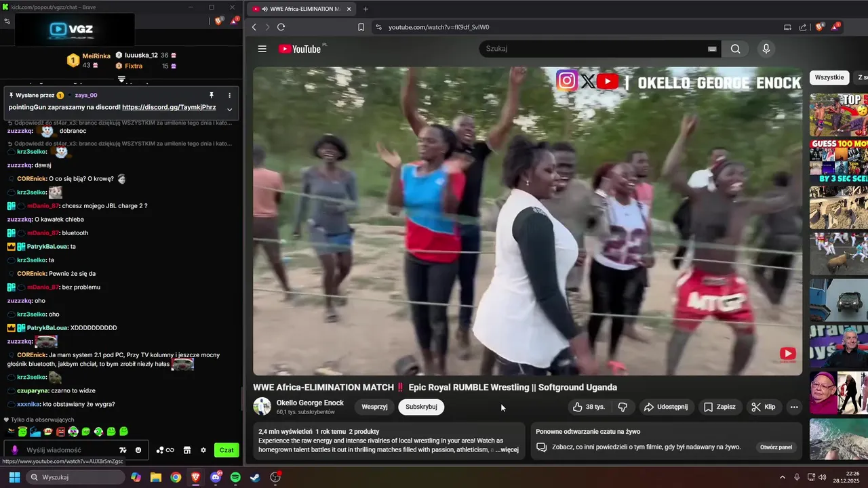Go back in the YouTube browser window

click(x=254, y=27)
